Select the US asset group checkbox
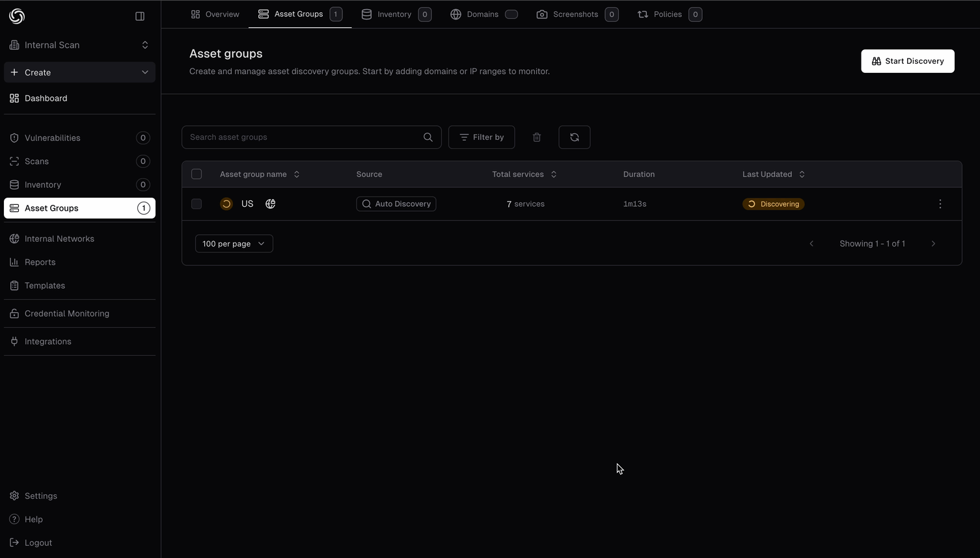The image size is (980, 558). point(197,204)
